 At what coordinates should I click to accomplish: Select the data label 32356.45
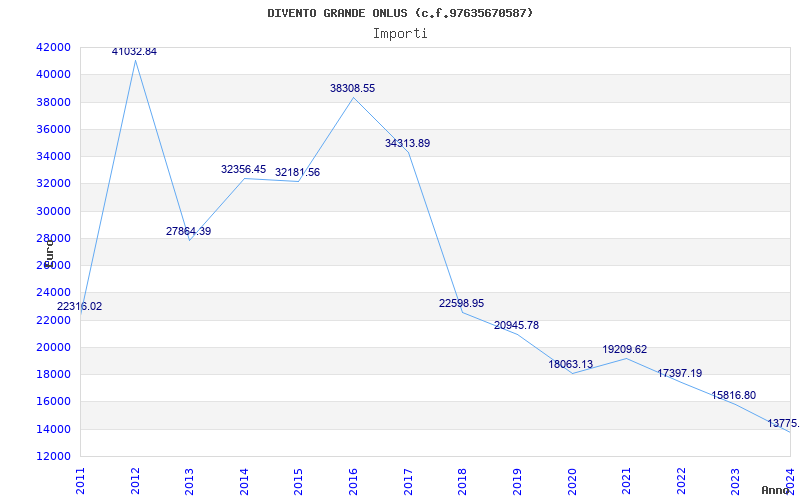(243, 169)
